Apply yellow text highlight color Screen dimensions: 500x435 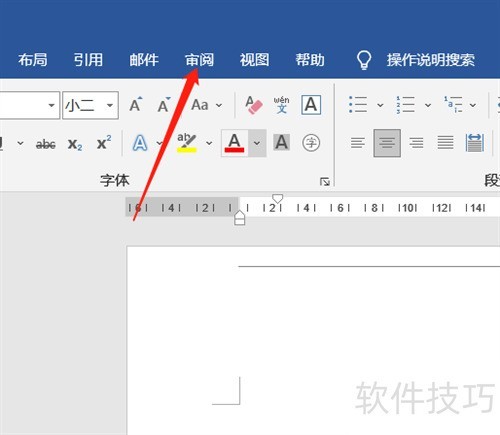tap(187, 143)
